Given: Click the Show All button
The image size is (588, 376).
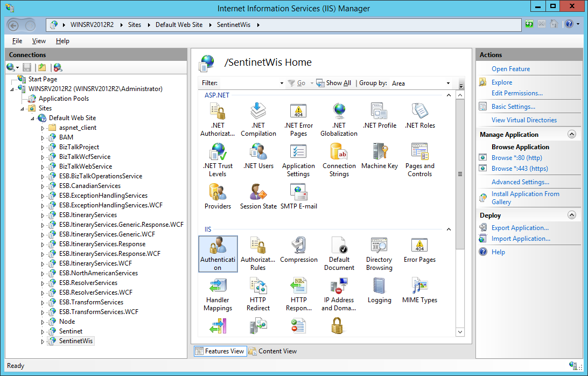Looking at the screenshot, I should coord(334,83).
